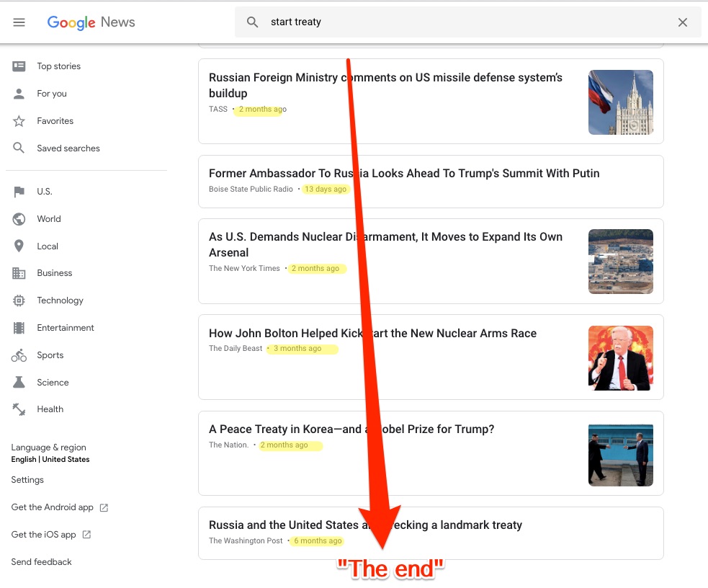Open the Top stories section
The image size is (708, 588).
pos(58,66)
